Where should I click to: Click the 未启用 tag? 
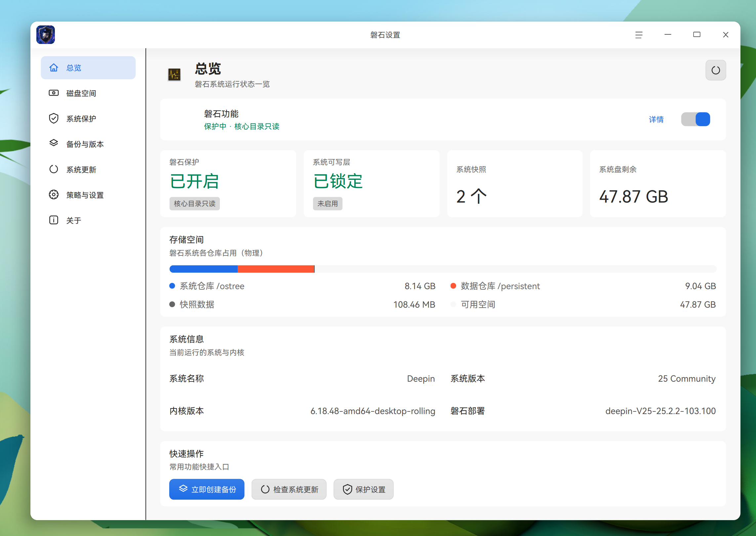(328, 204)
